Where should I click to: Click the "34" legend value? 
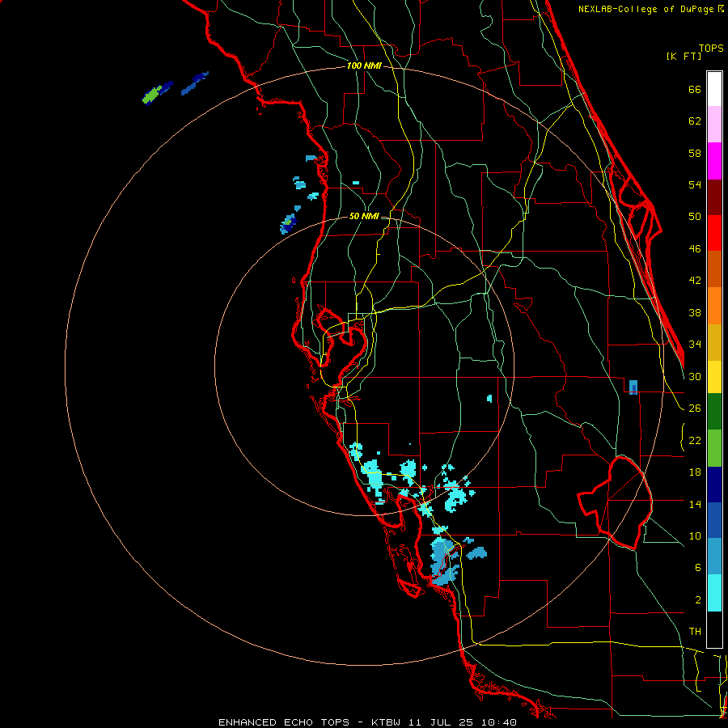click(x=695, y=345)
